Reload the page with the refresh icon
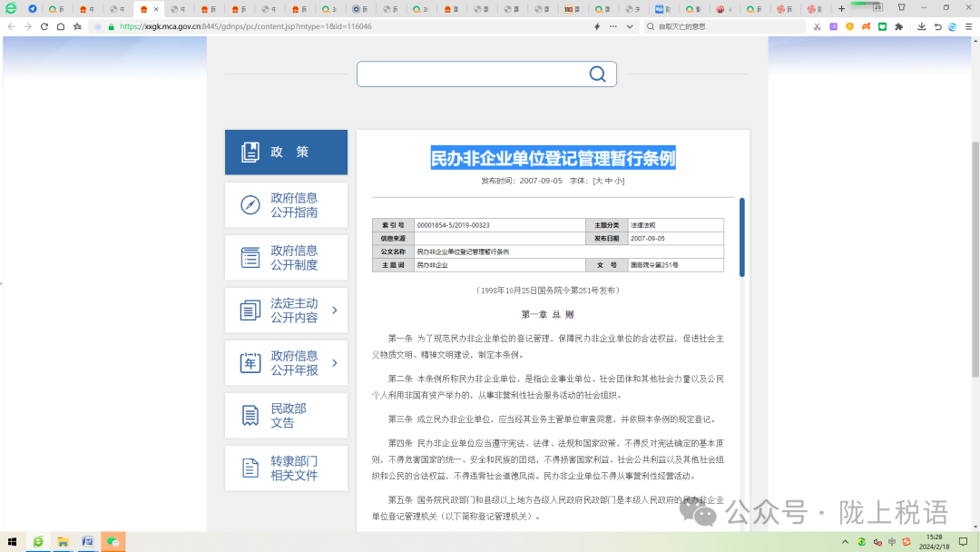Screen dimensions: 980x552 [44, 26]
